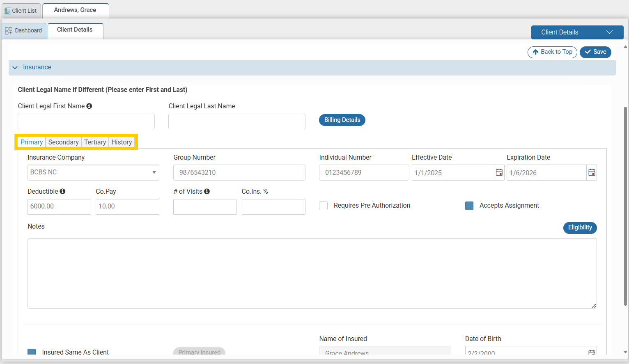Click the Billing Details button
This screenshot has height=364, width=629.
tap(342, 120)
